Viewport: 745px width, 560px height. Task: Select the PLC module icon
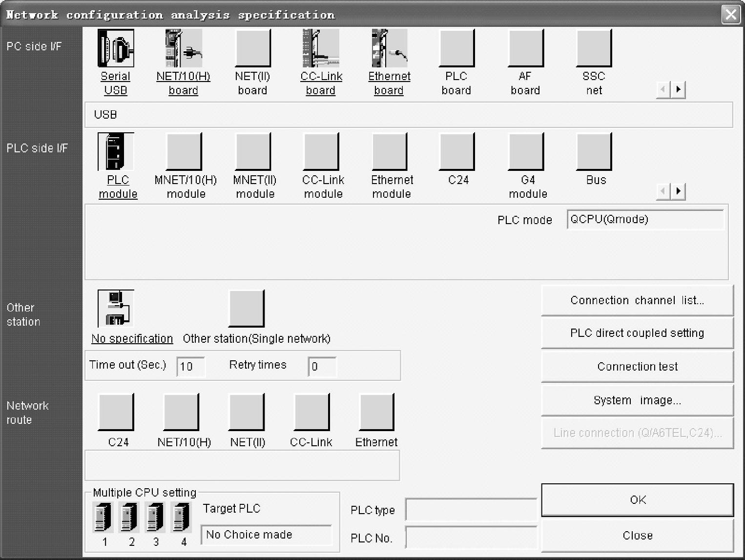coord(116,151)
